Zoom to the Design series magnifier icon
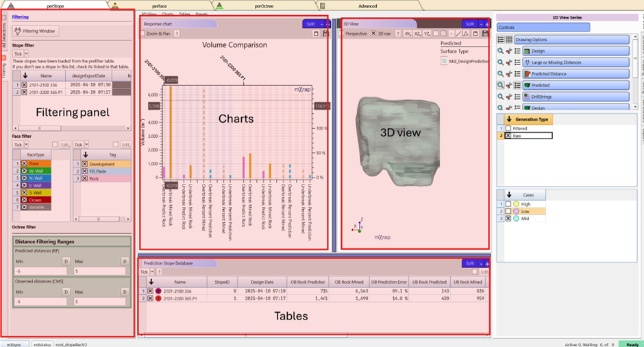The height and width of the screenshot is (347, 644). pos(500,51)
